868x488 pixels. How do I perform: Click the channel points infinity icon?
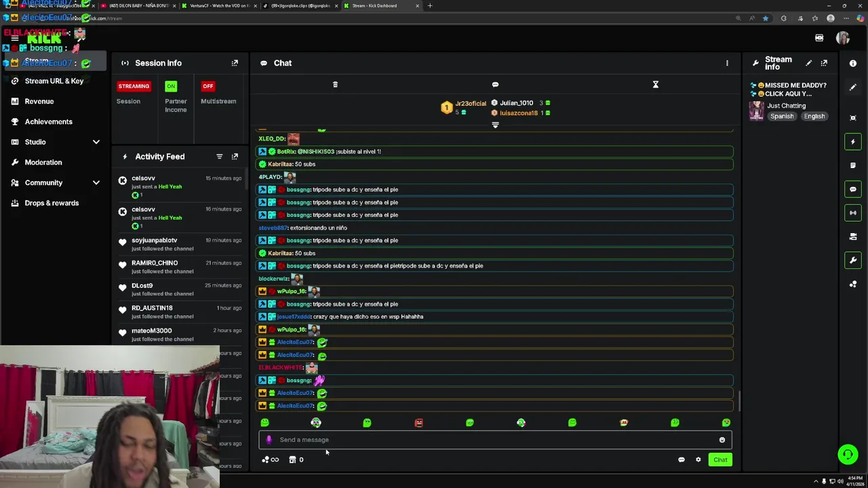(x=270, y=460)
